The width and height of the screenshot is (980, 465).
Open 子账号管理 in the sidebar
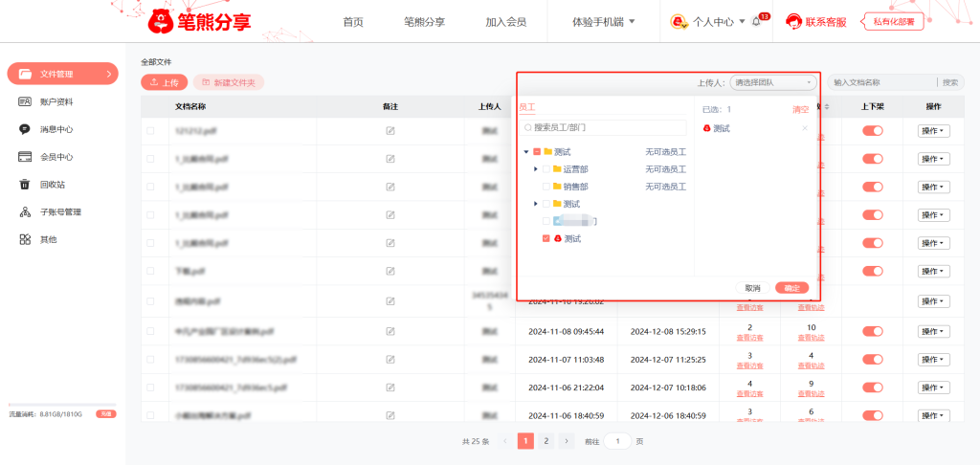click(x=62, y=211)
